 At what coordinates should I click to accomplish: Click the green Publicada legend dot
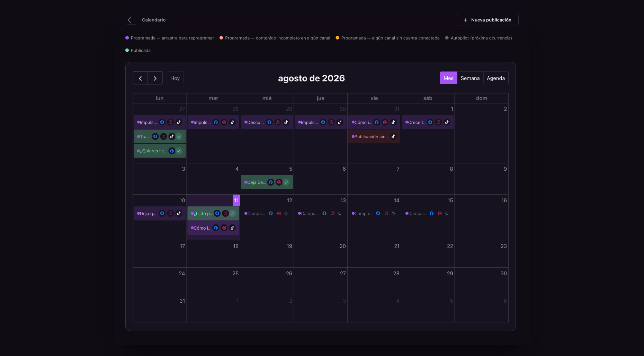(127, 50)
